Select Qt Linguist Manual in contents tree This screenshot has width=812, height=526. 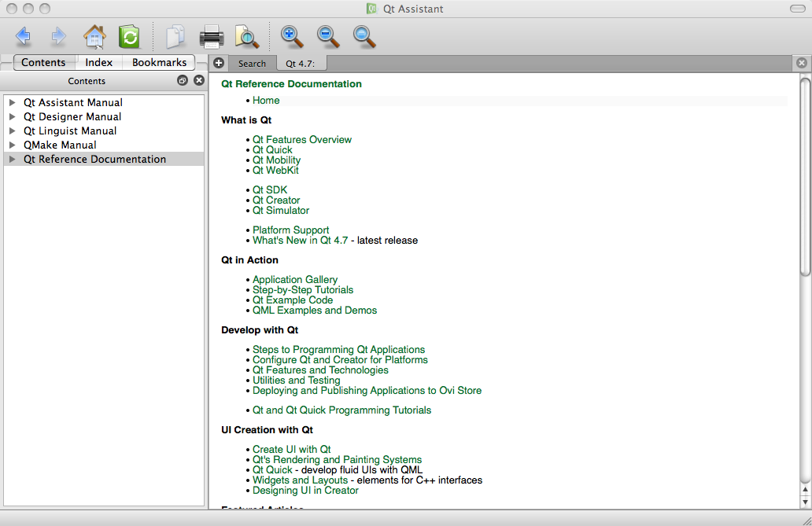point(70,131)
